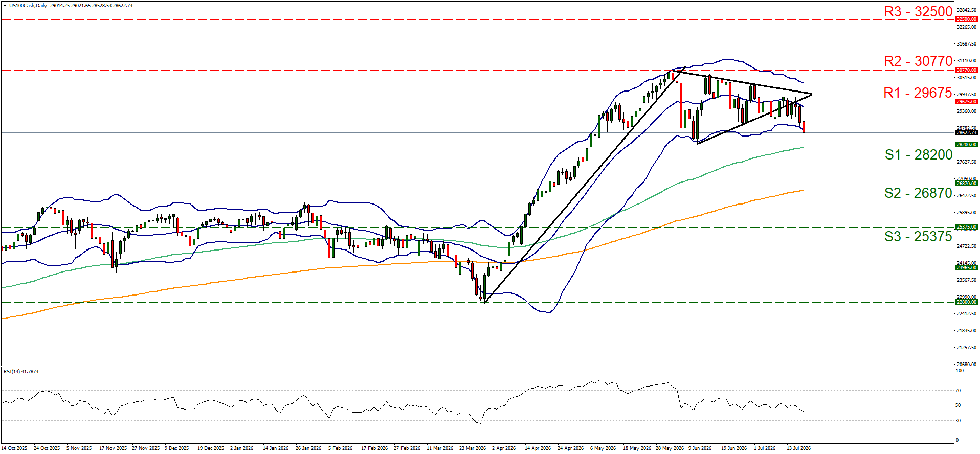
Task: Select the R2 - 30770 resistance label
Action: [x=918, y=61]
